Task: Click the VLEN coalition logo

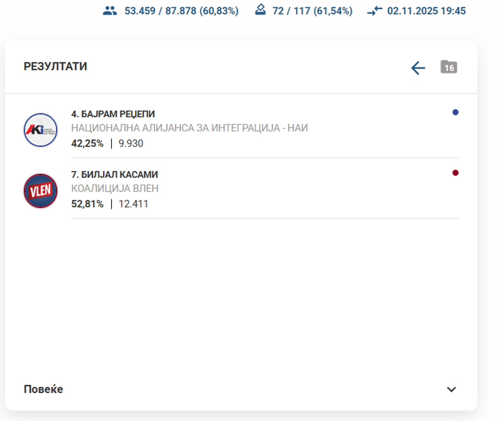Action: point(41,191)
